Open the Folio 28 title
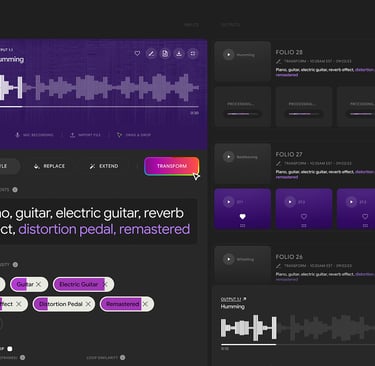The image size is (375, 366). [x=289, y=52]
